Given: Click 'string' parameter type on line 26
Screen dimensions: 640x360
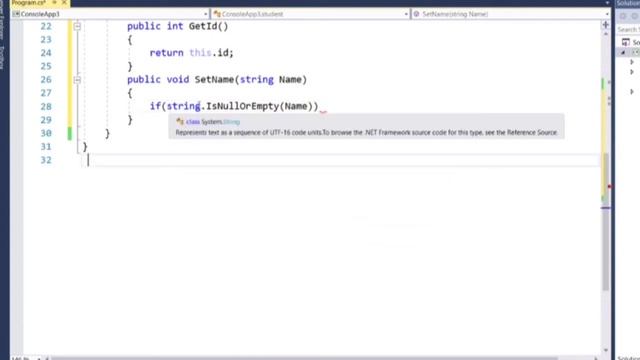Looking at the screenshot, I should pos(257,80).
